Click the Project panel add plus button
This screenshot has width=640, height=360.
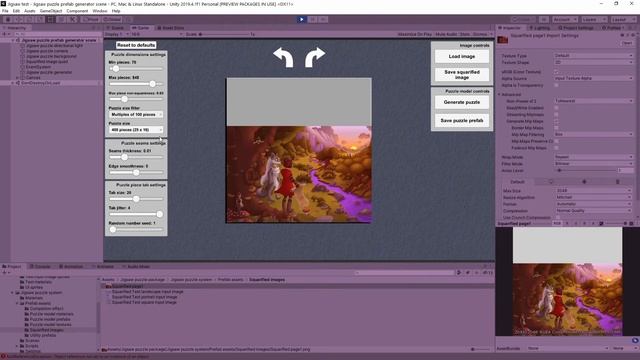[x=4, y=272]
